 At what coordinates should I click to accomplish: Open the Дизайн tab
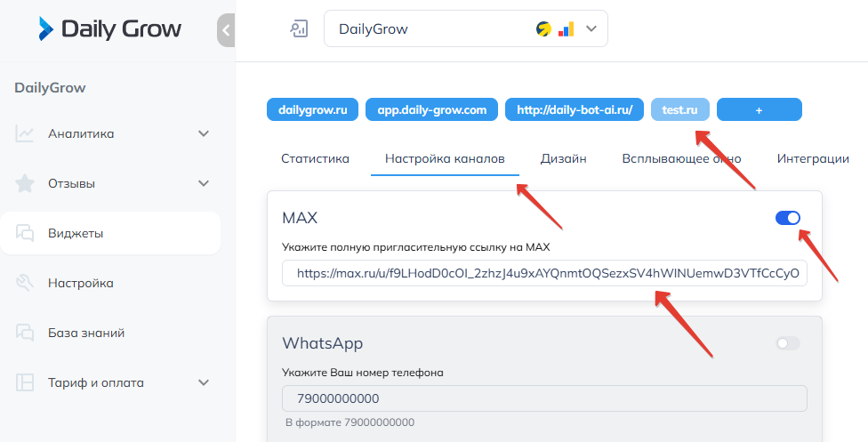coord(563,159)
